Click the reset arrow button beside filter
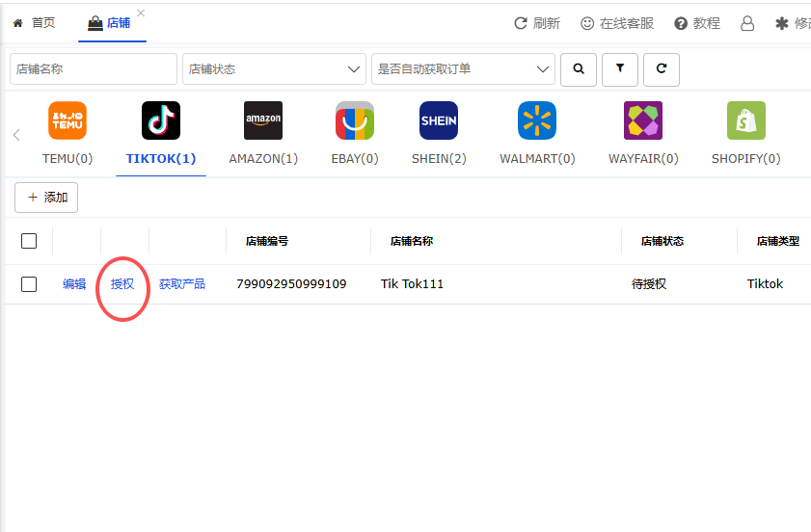Screen dimensions: 811x532 pos(661,69)
